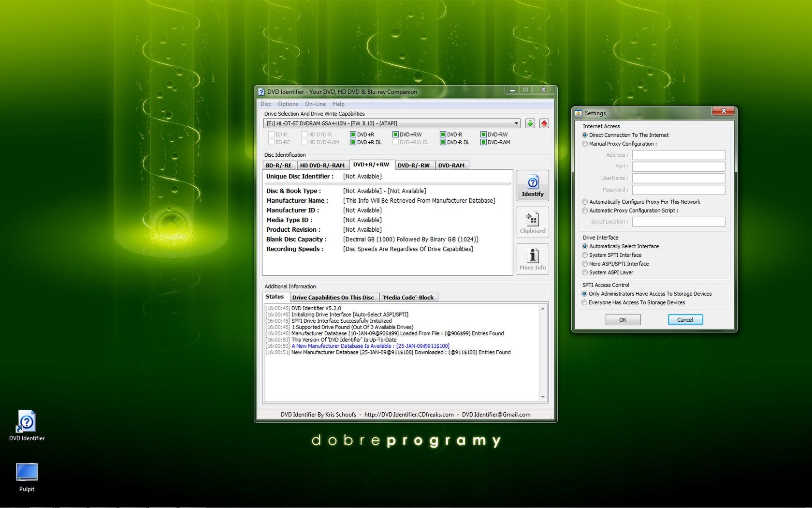Open the Options menu
The image size is (812, 508).
(288, 104)
